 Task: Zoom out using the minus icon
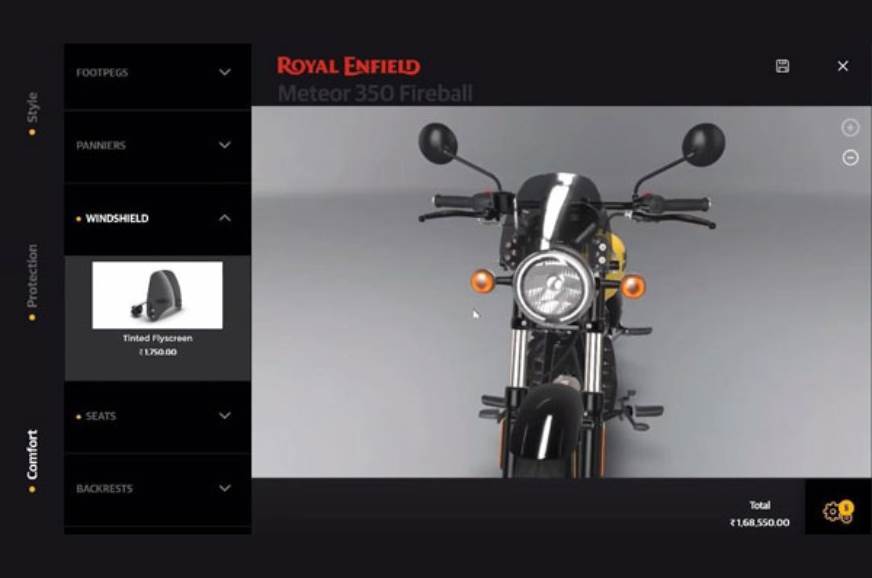(x=850, y=157)
